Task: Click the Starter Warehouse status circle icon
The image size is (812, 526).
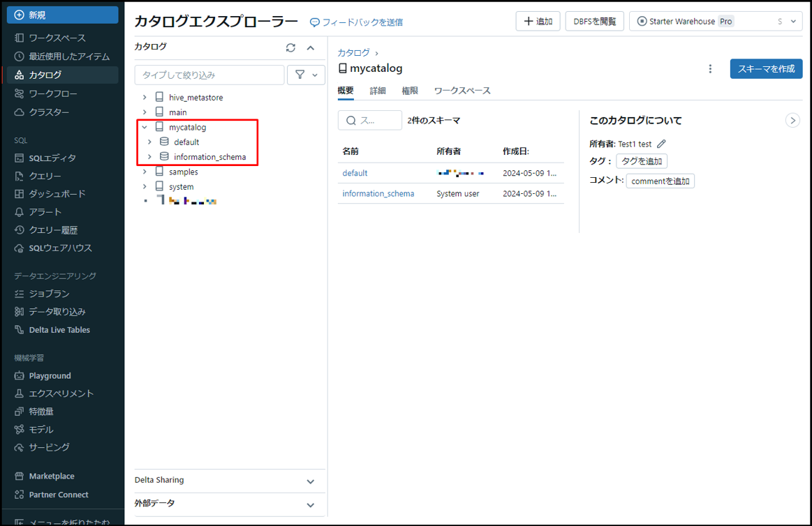Action: click(642, 21)
